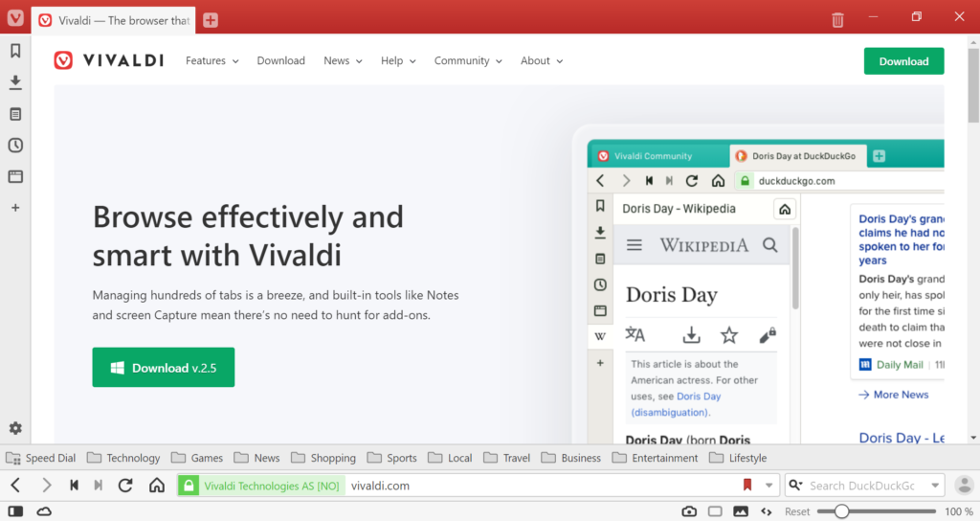This screenshot has width=980, height=521.
Task: Select the Vivaldi browser tab
Action: 113,20
